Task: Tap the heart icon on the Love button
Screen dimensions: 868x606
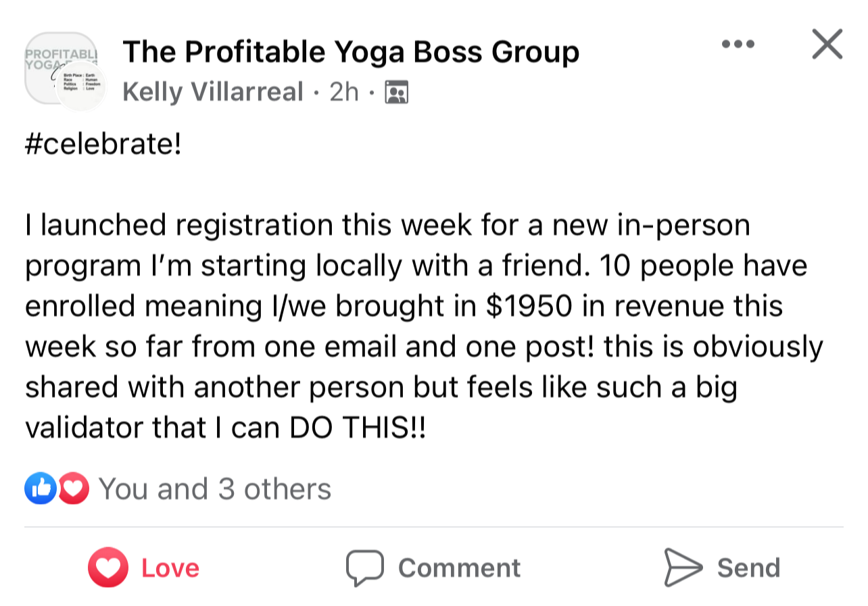Action: tap(107, 567)
